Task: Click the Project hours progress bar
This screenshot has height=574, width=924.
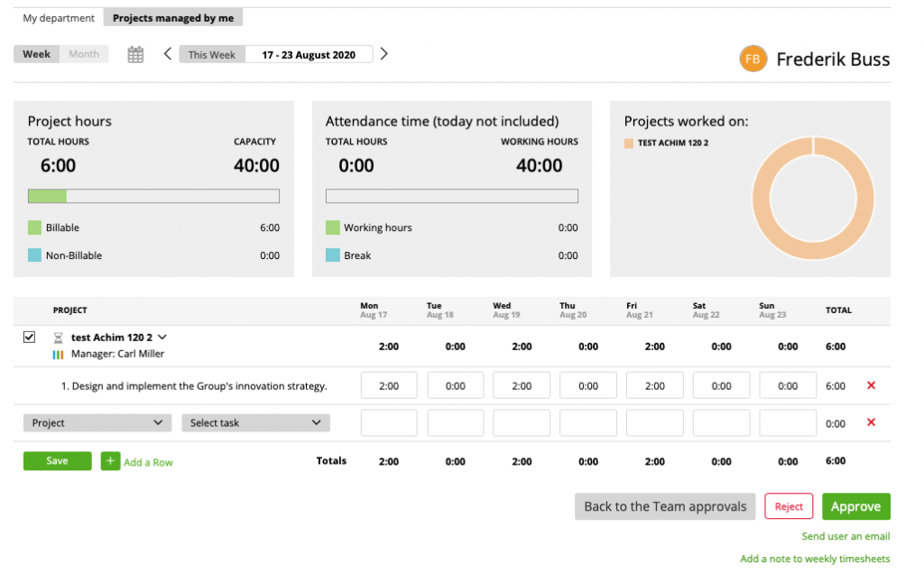Action: coord(153,196)
